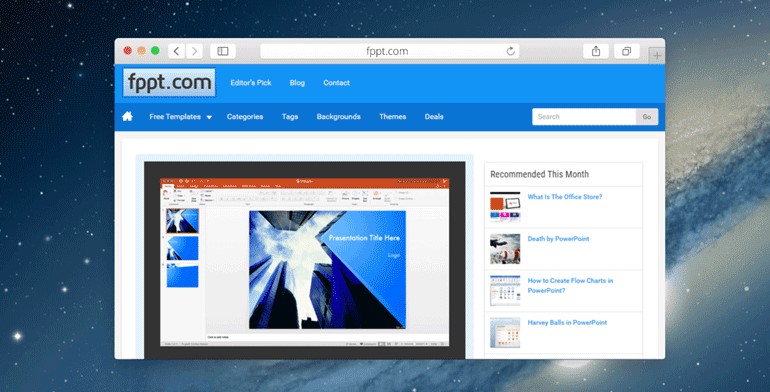Screen dimensions: 770x392
Task: Open What Is The Office Store? article
Action: point(565,196)
